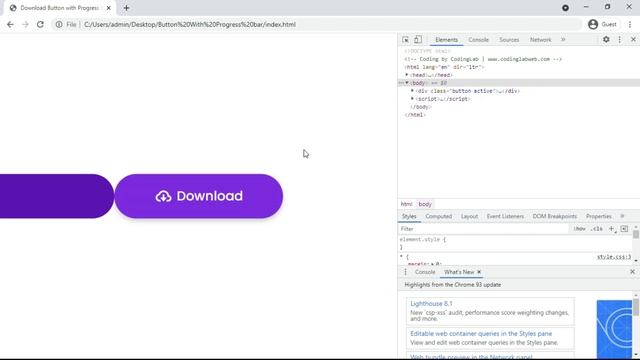Open the Guest profile button
Image resolution: width=640 pixels, height=360 pixels.
pyautogui.click(x=602, y=24)
